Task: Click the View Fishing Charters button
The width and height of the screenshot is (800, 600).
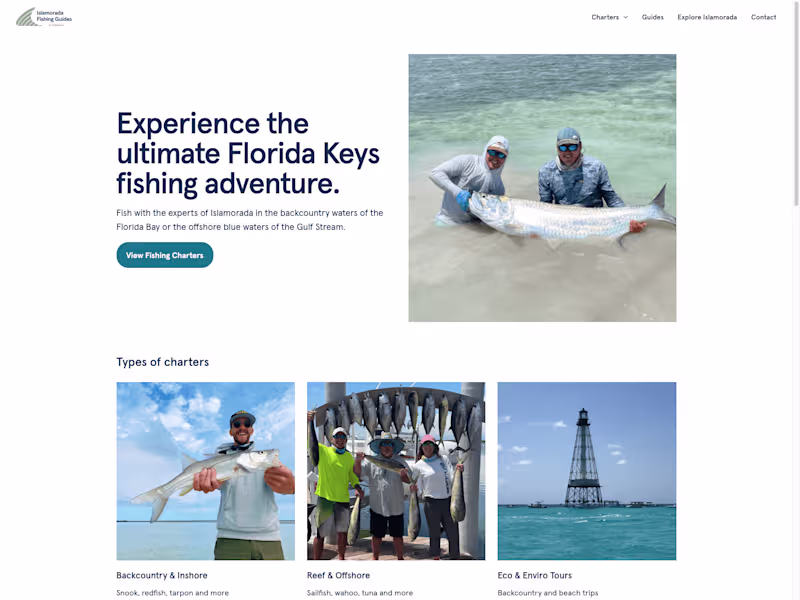Action: (x=165, y=255)
